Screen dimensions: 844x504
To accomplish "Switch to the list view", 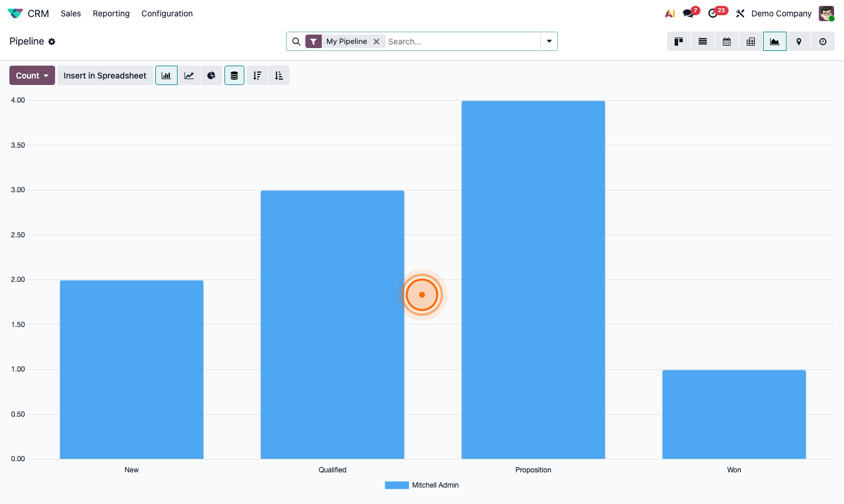I will tap(702, 42).
